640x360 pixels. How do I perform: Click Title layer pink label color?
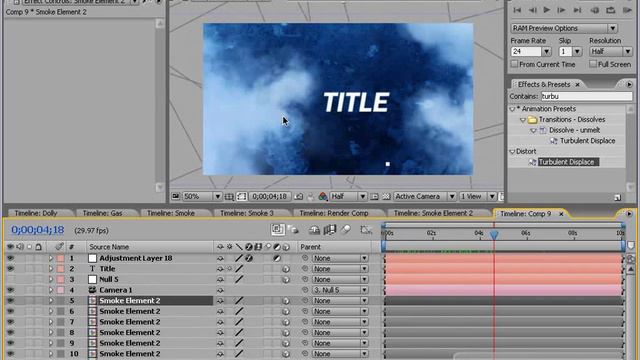[60, 269]
